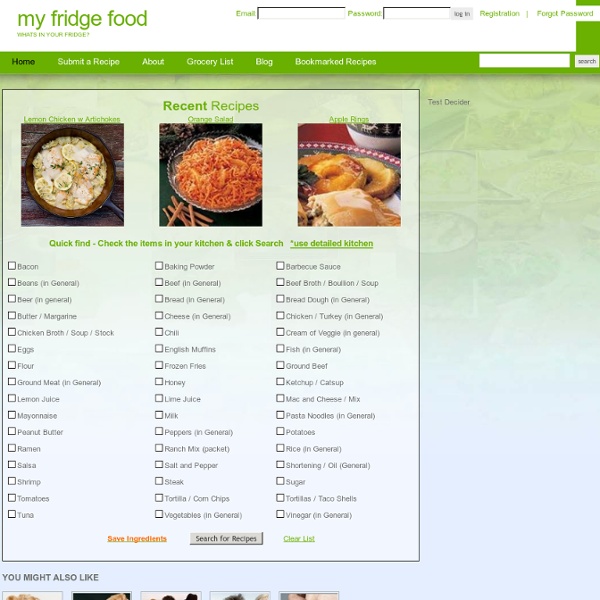Open the Grocery List menu item

click(x=210, y=62)
